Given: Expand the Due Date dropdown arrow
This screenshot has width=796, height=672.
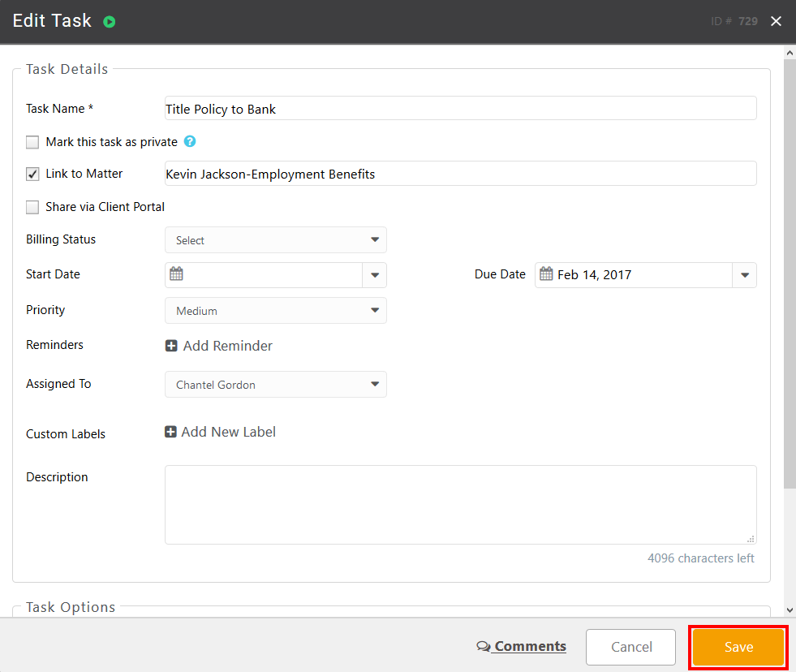Looking at the screenshot, I should (744, 274).
